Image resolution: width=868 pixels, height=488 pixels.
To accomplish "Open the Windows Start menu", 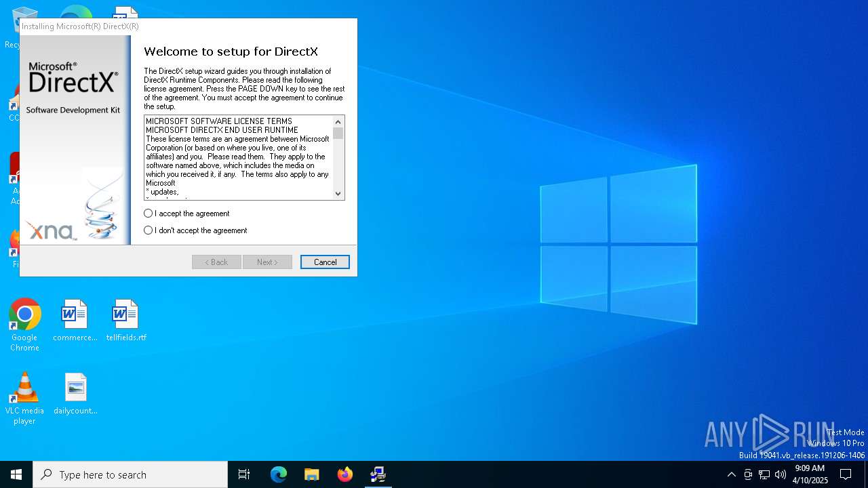I will click(16, 474).
